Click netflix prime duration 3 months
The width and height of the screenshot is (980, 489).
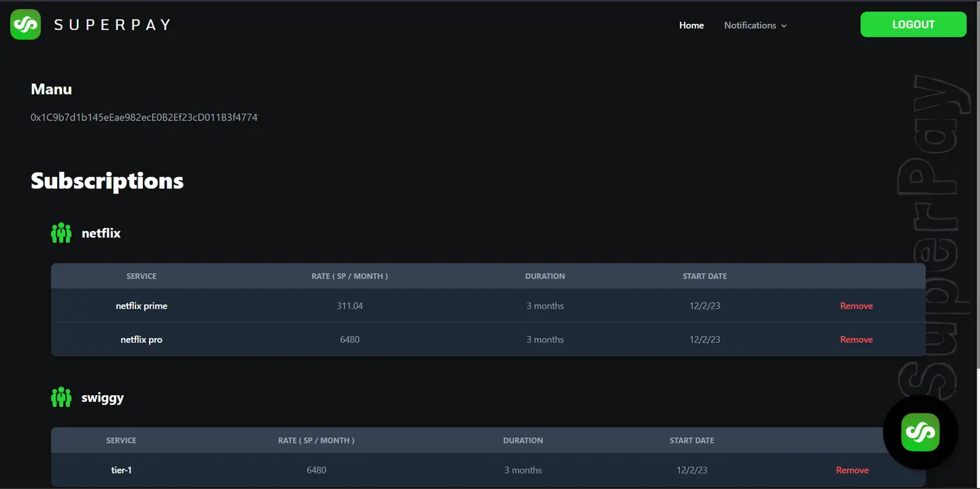(x=545, y=306)
